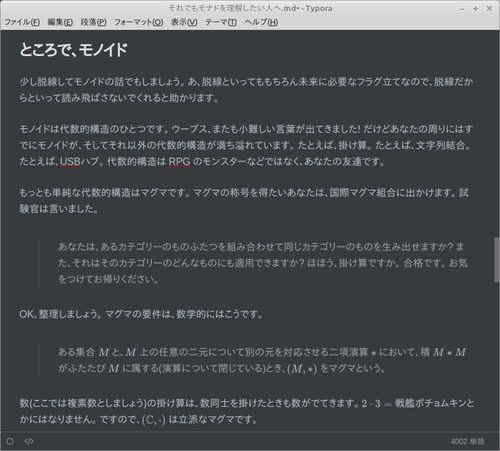Open the テーマ(T) menu
Screen dimensions: 500x451
coord(221,22)
